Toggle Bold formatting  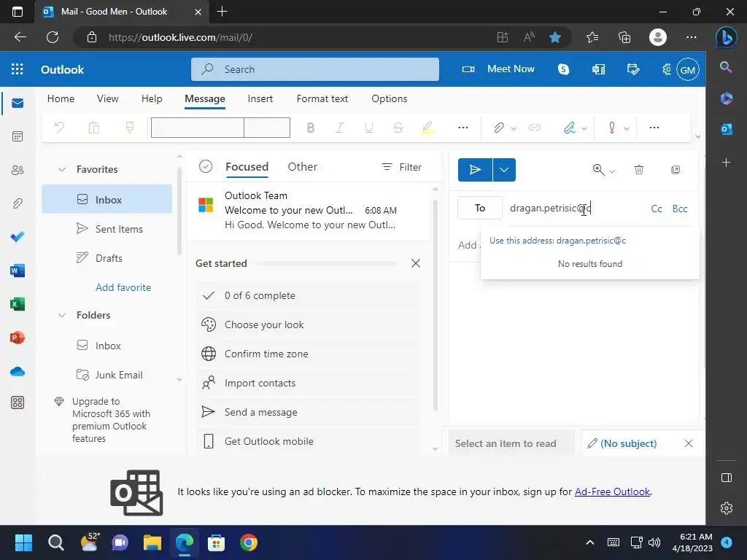311,128
